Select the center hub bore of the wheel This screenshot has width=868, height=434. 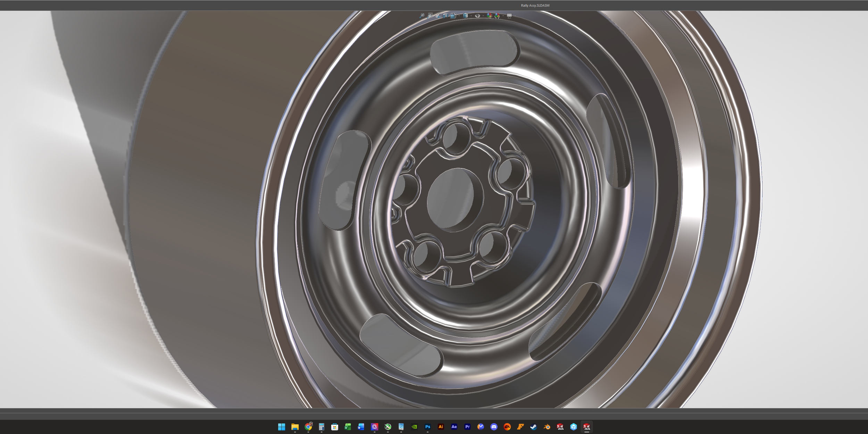click(454, 200)
